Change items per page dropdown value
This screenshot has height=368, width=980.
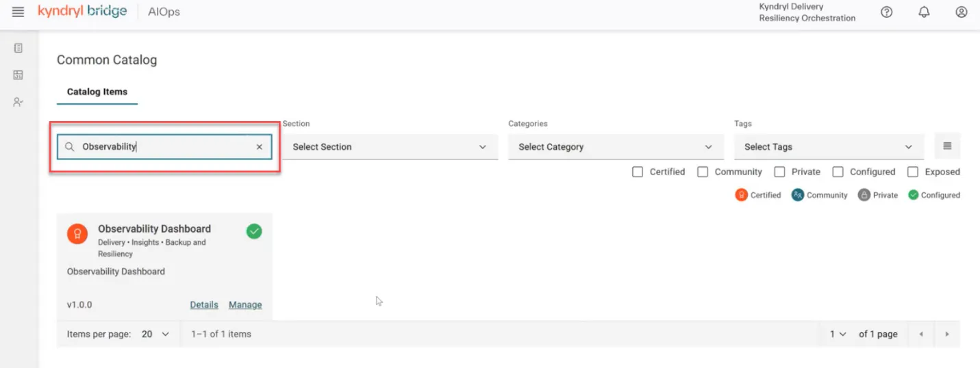[x=155, y=334]
